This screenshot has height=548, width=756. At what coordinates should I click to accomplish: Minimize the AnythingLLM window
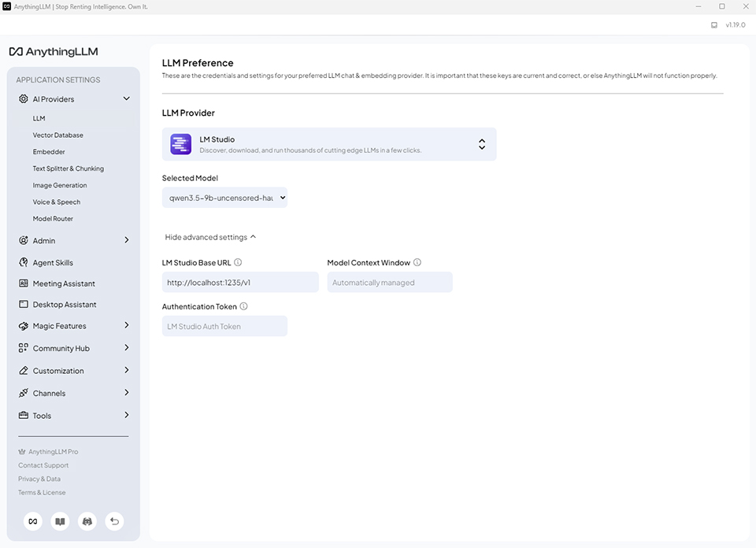coord(699,6)
